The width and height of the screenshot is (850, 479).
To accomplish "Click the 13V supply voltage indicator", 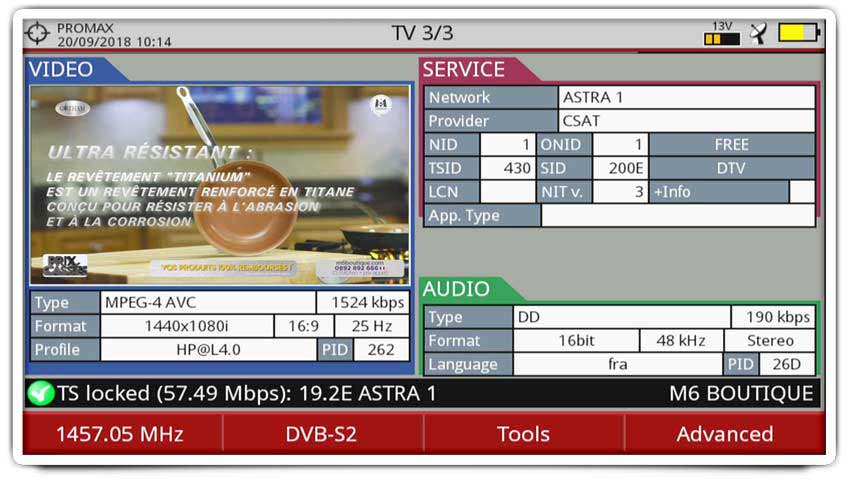I will pos(721,33).
